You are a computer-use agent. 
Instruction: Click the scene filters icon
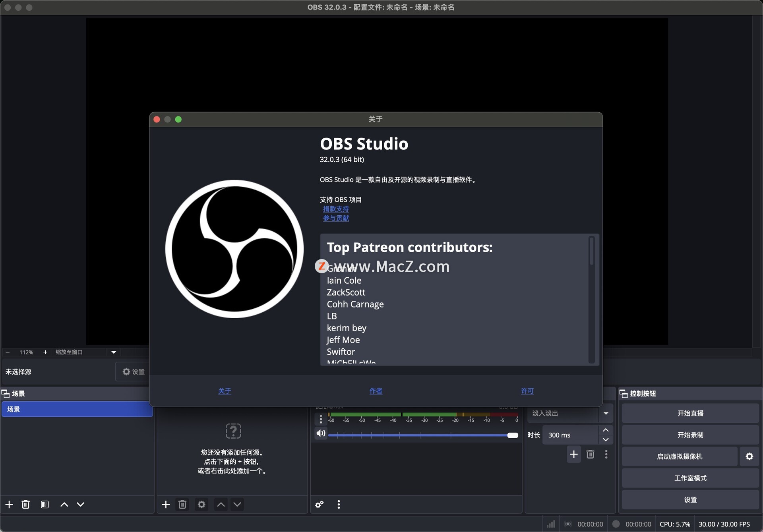[45, 505]
